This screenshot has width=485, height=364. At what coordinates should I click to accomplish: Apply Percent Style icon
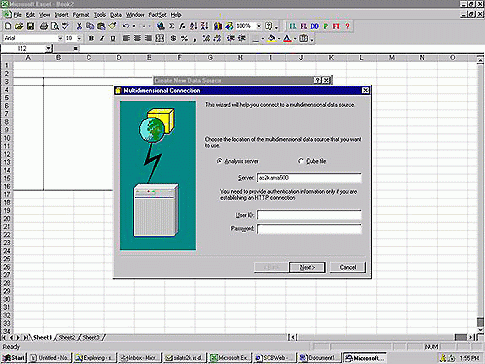click(184, 38)
